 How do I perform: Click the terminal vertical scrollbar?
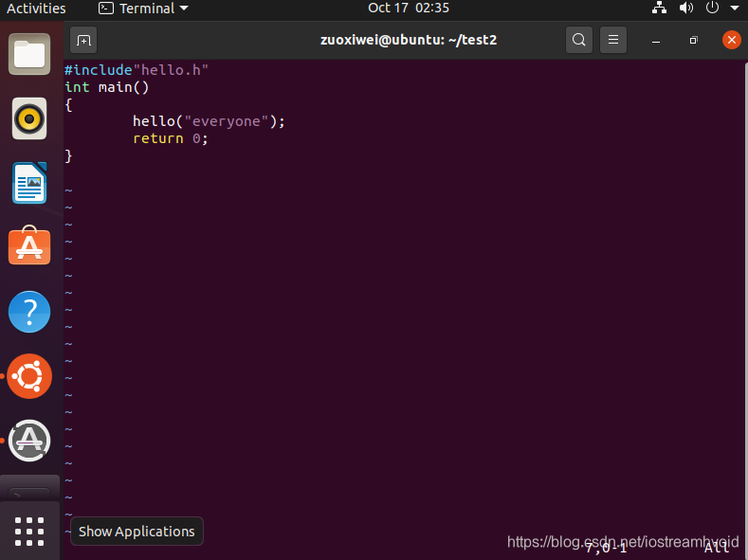(745, 310)
